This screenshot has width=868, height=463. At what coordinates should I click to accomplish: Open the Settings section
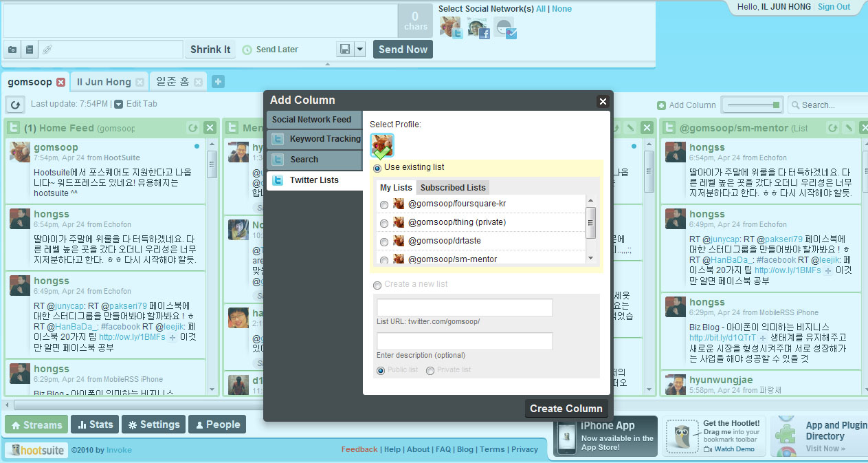pos(153,424)
